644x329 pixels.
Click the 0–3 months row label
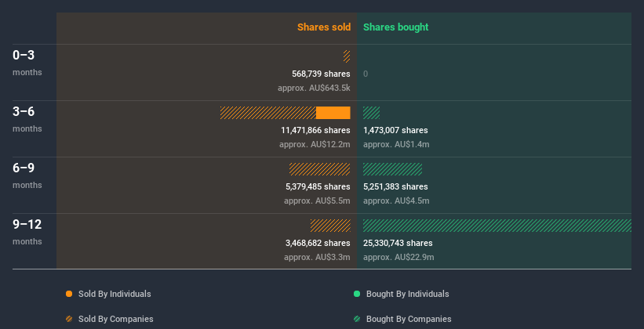coord(27,63)
